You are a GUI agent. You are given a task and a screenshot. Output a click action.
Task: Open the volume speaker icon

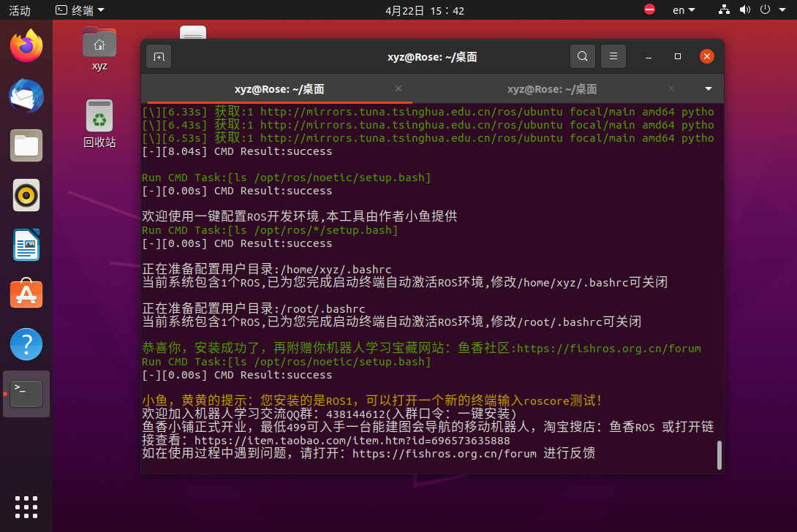pyautogui.click(x=745, y=9)
